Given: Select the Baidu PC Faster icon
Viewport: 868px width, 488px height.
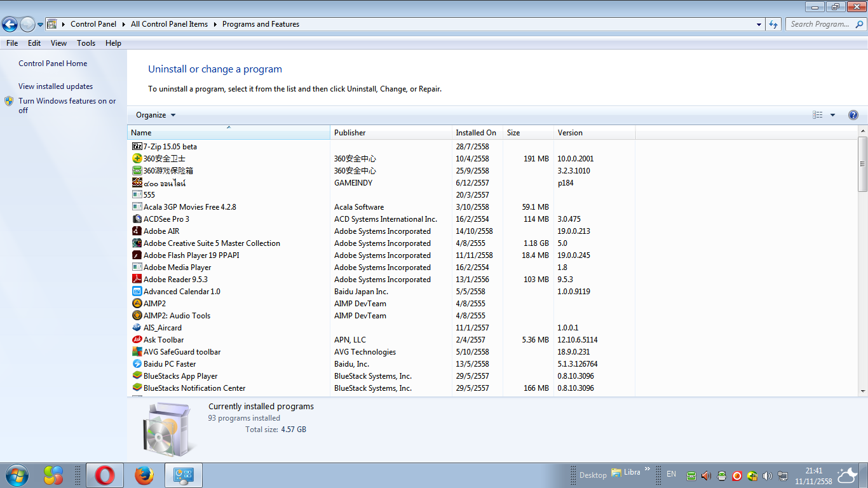Looking at the screenshot, I should [137, 364].
